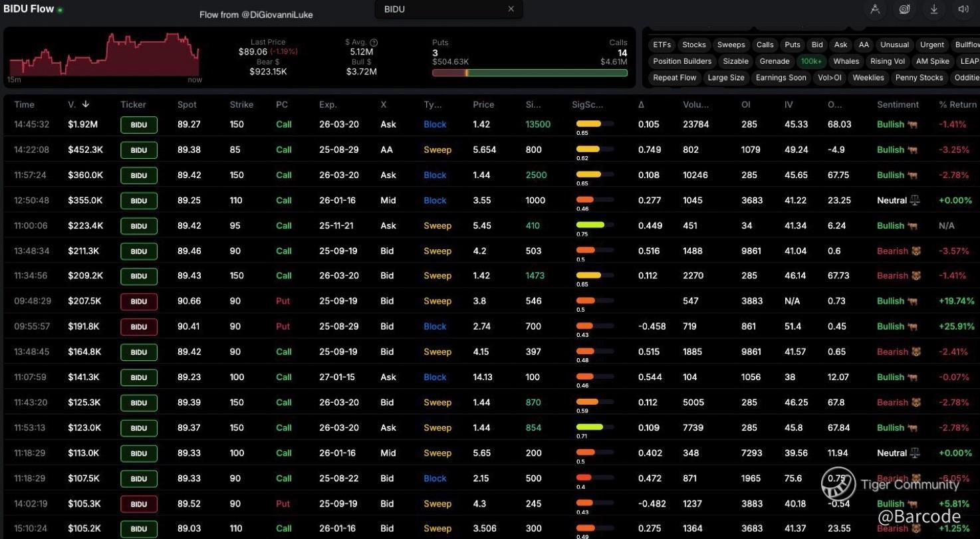Toggle the Ask filter chip
This screenshot has width=980, height=539.
coord(841,45)
